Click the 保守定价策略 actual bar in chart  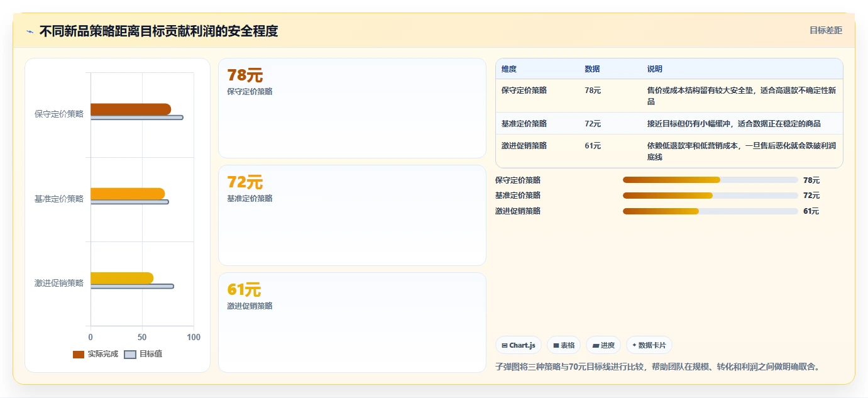click(131, 109)
